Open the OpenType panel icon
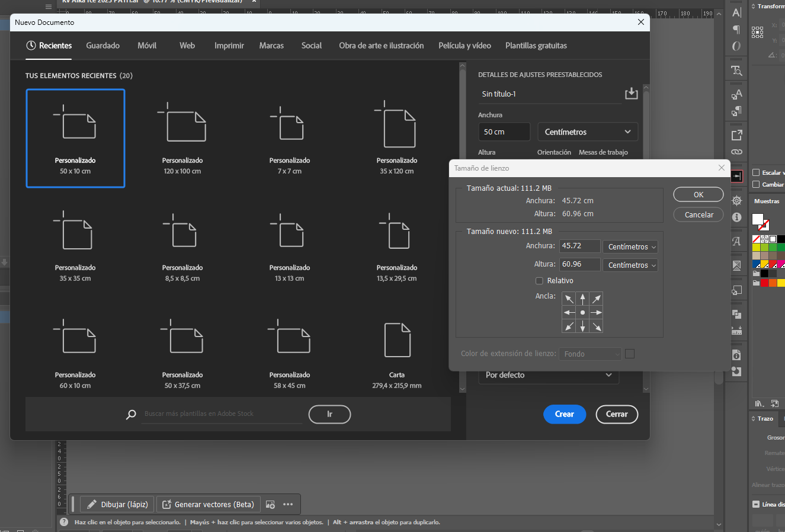The image size is (785, 532). click(x=736, y=46)
